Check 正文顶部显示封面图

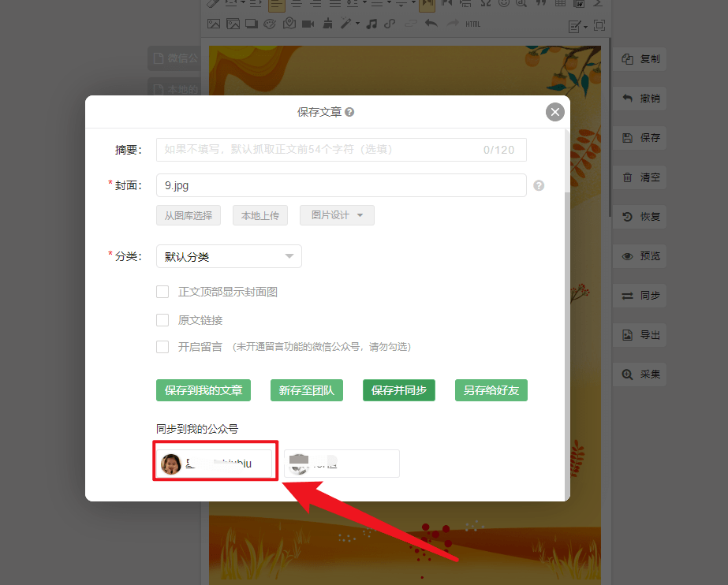pyautogui.click(x=162, y=292)
